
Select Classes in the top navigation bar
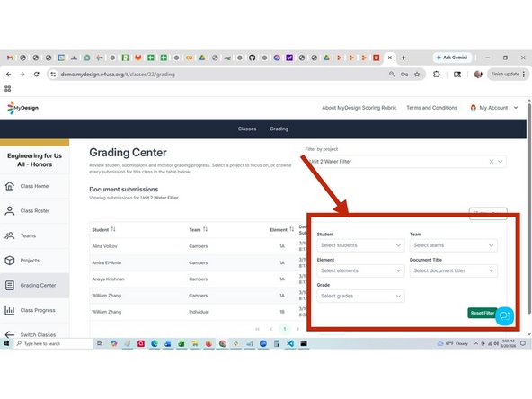tap(247, 129)
